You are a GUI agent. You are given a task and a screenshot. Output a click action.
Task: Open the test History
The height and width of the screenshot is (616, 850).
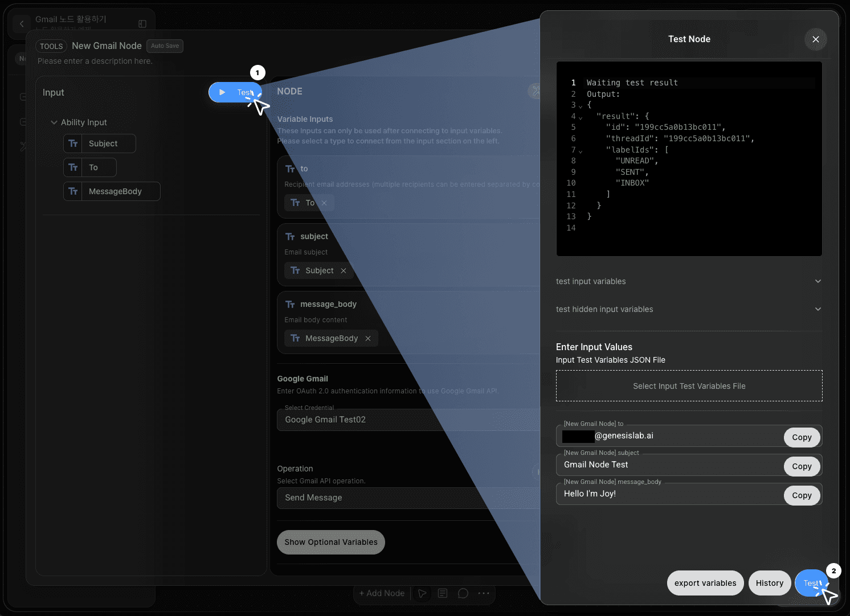pyautogui.click(x=770, y=583)
